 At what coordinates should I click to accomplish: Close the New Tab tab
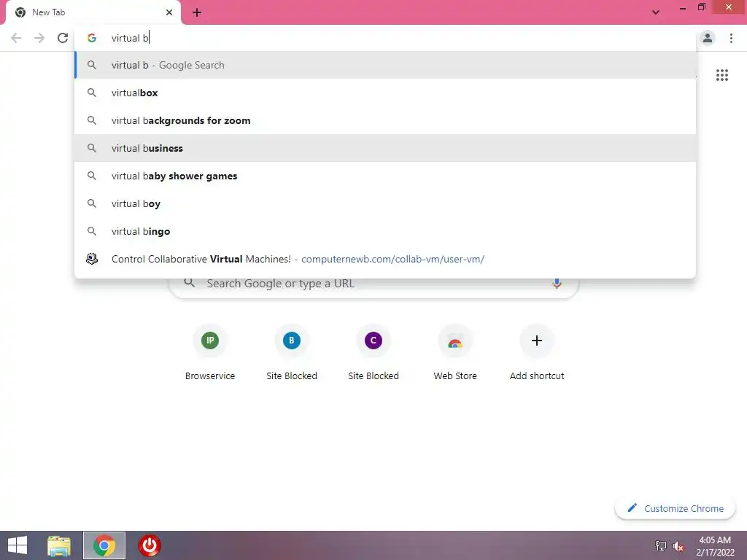169,12
